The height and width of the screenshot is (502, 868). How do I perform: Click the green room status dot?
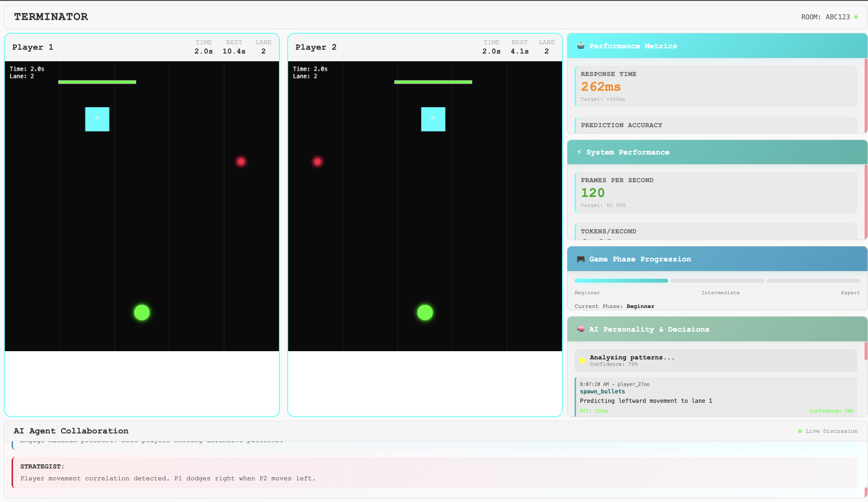pos(856,17)
